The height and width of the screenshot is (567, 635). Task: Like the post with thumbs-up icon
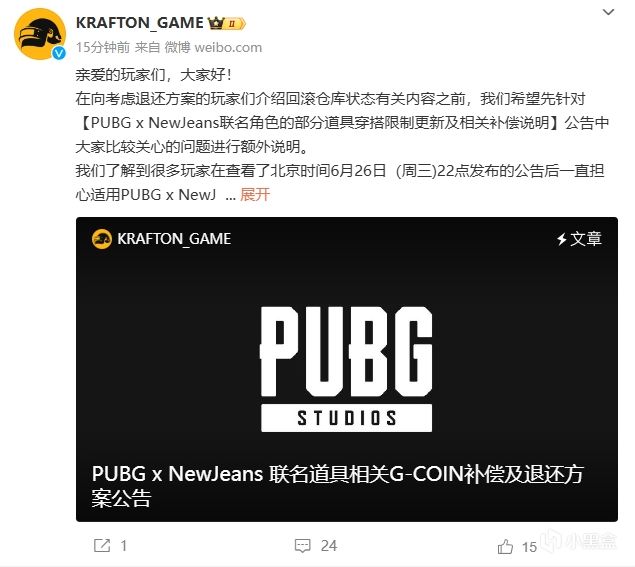point(505,546)
